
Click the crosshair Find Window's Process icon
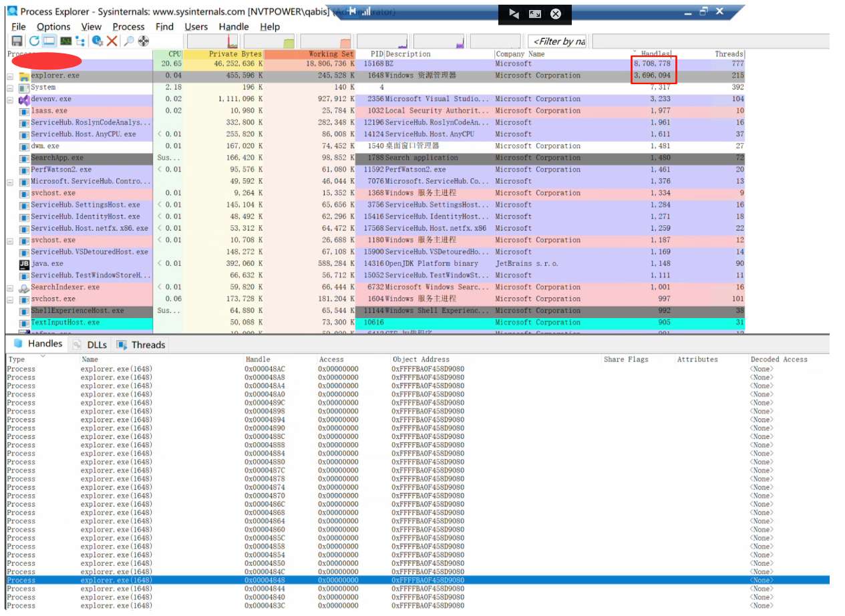point(144,41)
